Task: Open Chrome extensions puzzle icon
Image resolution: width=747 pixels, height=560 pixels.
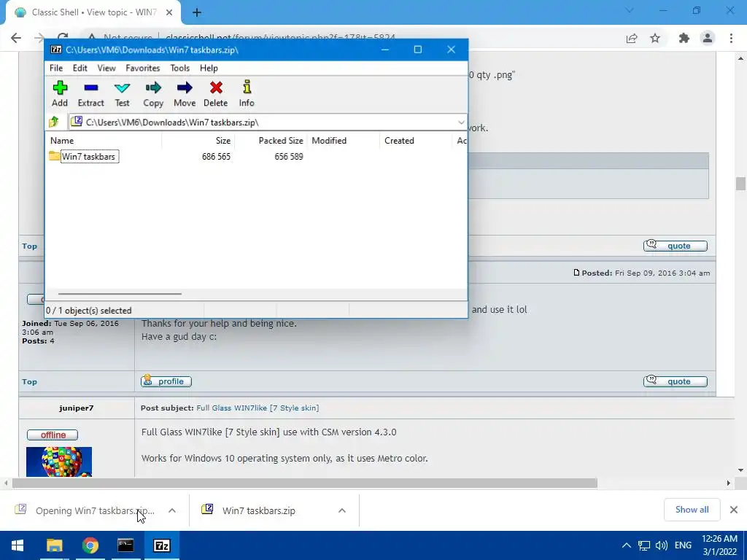Action: point(684,38)
